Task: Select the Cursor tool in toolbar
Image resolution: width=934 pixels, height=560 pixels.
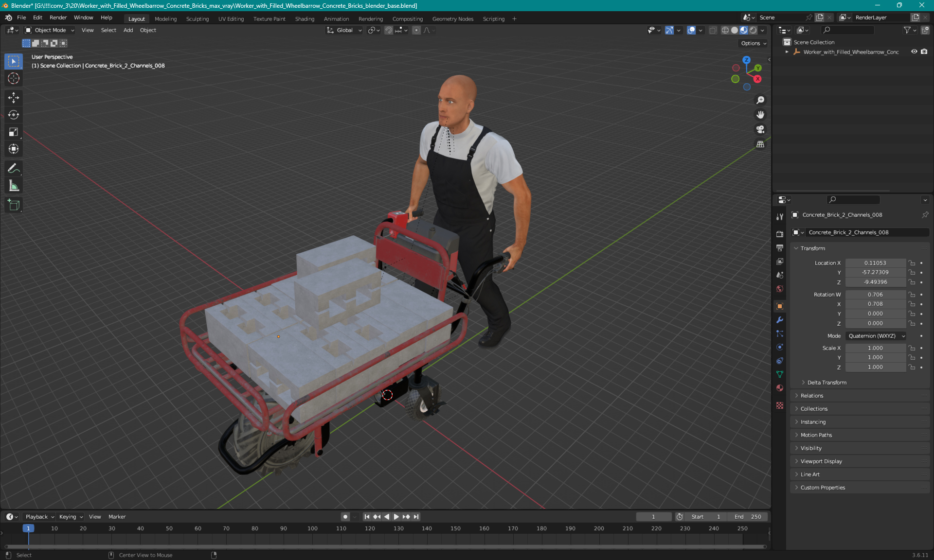Action: [14, 78]
